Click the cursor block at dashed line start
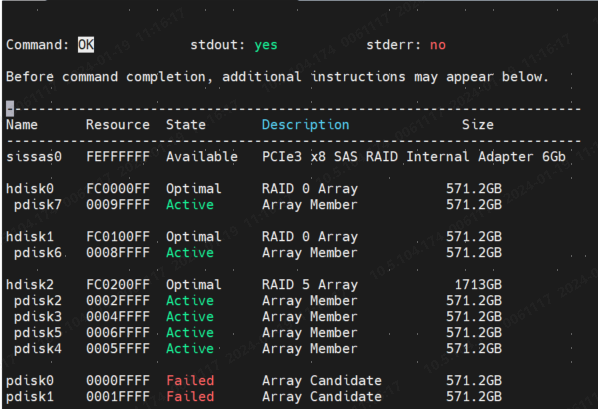The height and width of the screenshot is (409, 598). 10,109
